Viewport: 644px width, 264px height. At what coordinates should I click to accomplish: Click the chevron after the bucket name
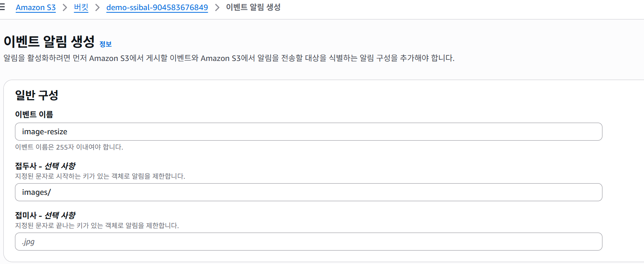tap(217, 7)
